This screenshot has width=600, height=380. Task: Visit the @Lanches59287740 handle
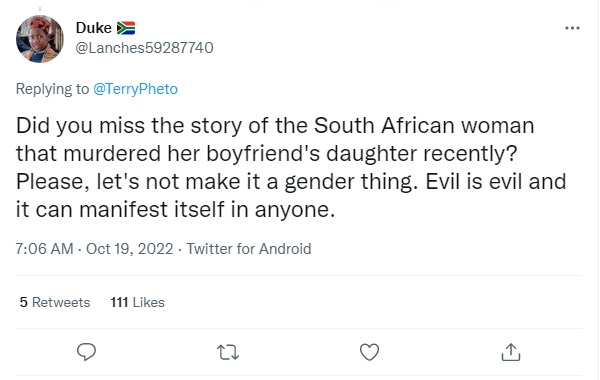(x=144, y=48)
